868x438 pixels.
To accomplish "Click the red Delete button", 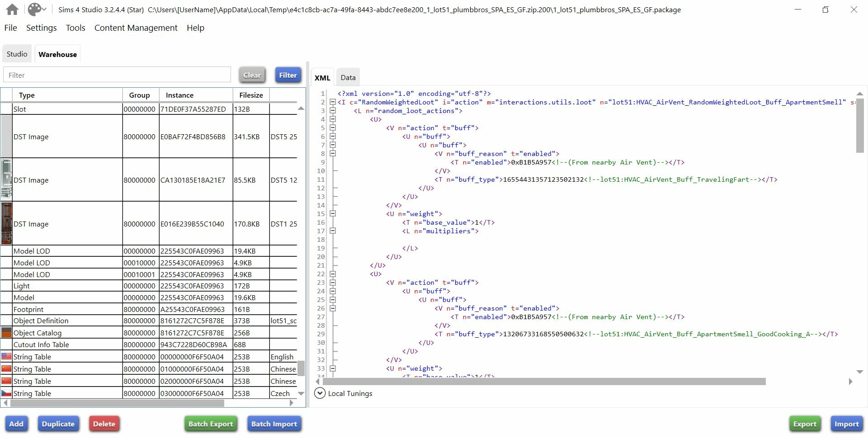I will (x=104, y=424).
